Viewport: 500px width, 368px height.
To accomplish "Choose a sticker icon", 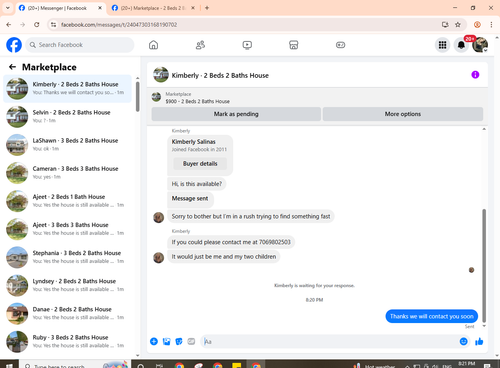I will pos(179,341).
